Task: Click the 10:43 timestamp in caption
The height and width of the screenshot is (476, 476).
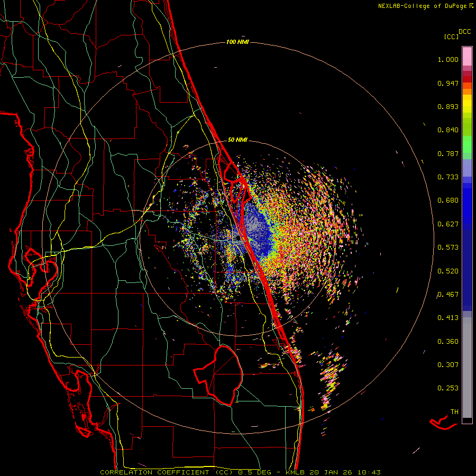Action: pos(369,472)
